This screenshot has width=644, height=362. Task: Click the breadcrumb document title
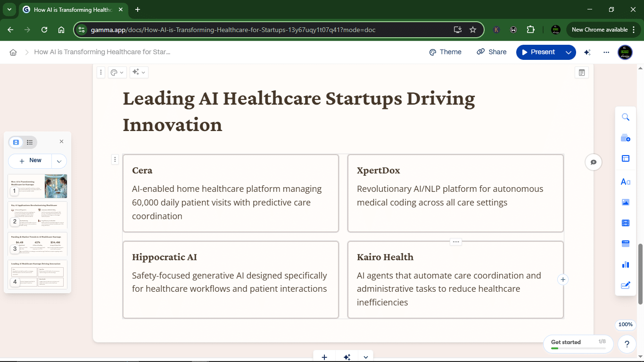(x=102, y=52)
